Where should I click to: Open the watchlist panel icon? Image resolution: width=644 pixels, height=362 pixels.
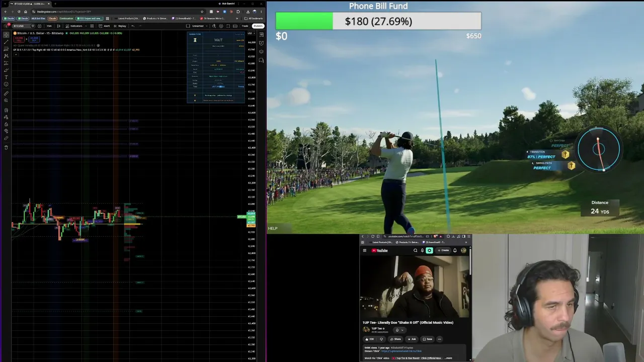point(262,35)
